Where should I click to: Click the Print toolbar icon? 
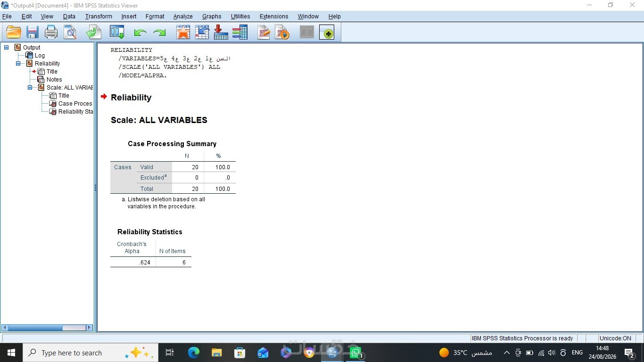pos(51,33)
